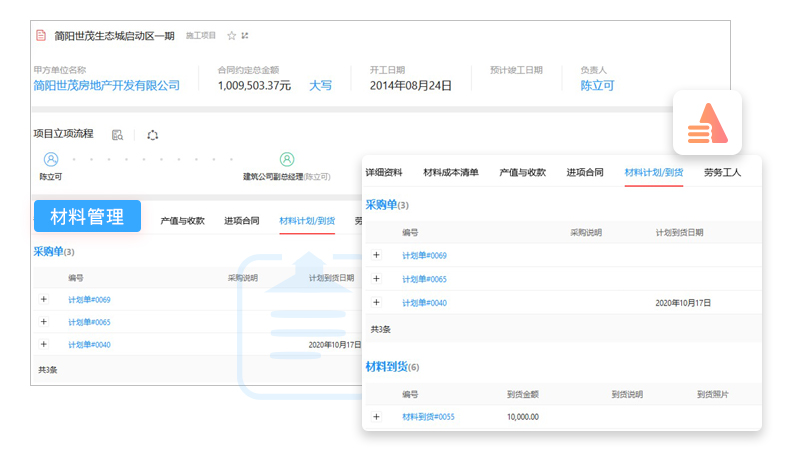Star the project as a favorite

click(x=231, y=36)
